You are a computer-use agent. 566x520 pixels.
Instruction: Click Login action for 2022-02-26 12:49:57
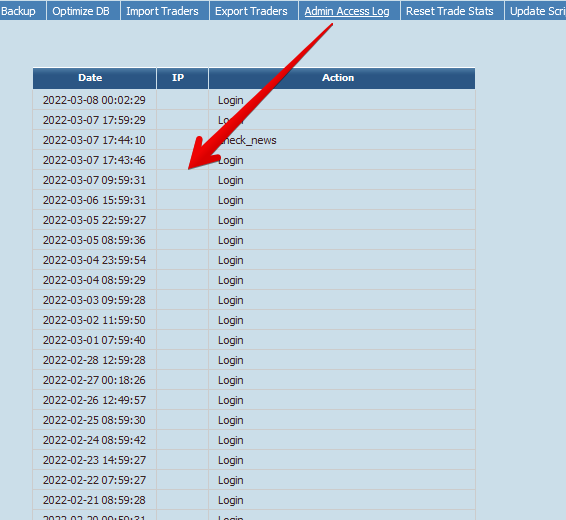pyautogui.click(x=231, y=400)
